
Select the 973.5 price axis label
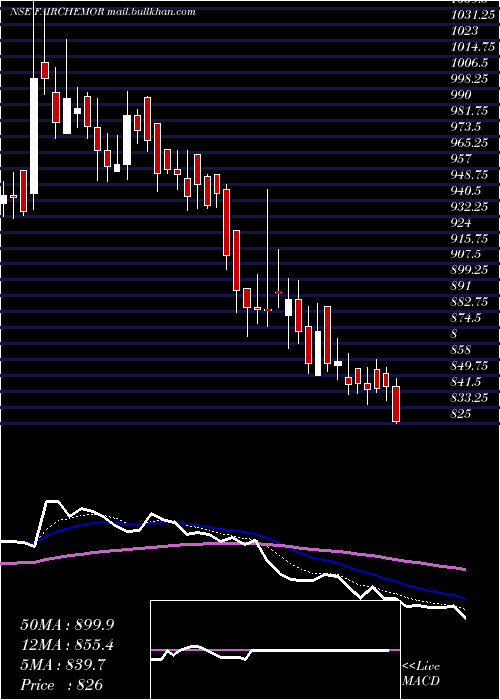coord(466,127)
